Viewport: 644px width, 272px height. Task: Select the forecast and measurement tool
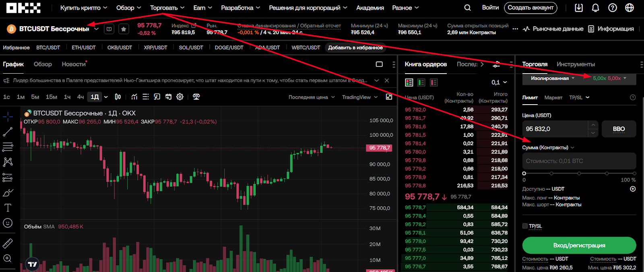click(8, 177)
